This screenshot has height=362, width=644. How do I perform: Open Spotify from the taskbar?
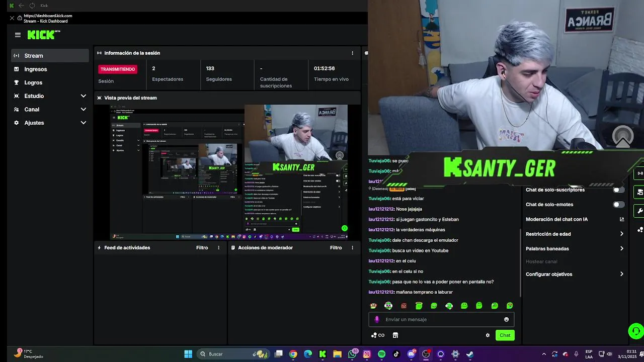(381, 354)
